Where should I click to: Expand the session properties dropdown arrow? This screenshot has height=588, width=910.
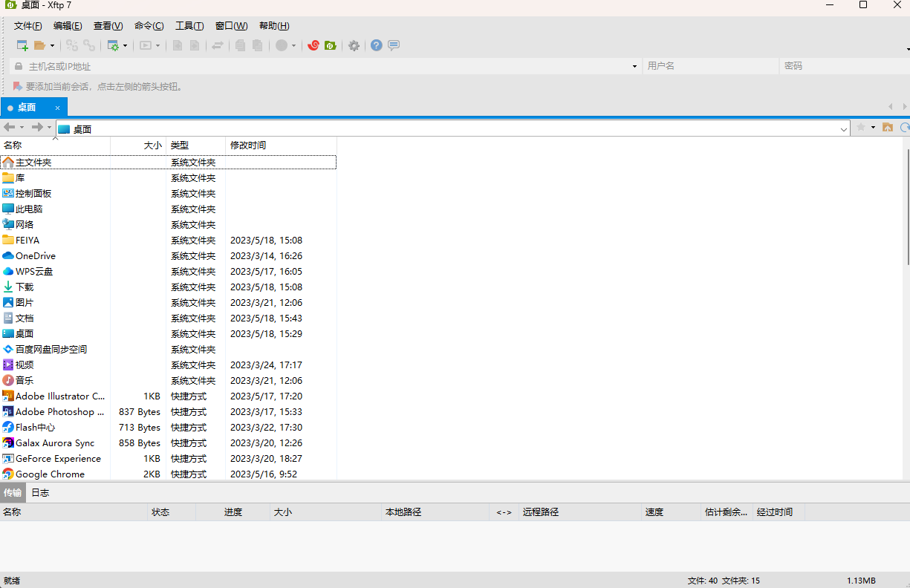click(x=125, y=46)
